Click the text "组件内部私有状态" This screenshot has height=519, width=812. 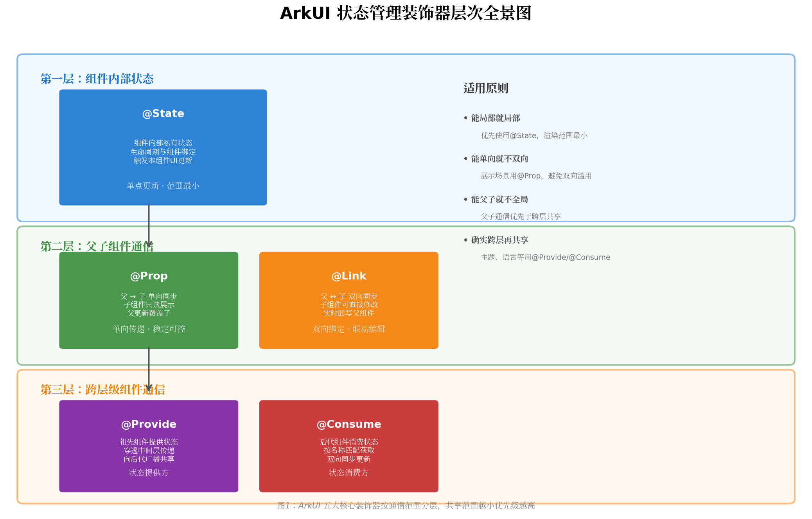(x=163, y=143)
